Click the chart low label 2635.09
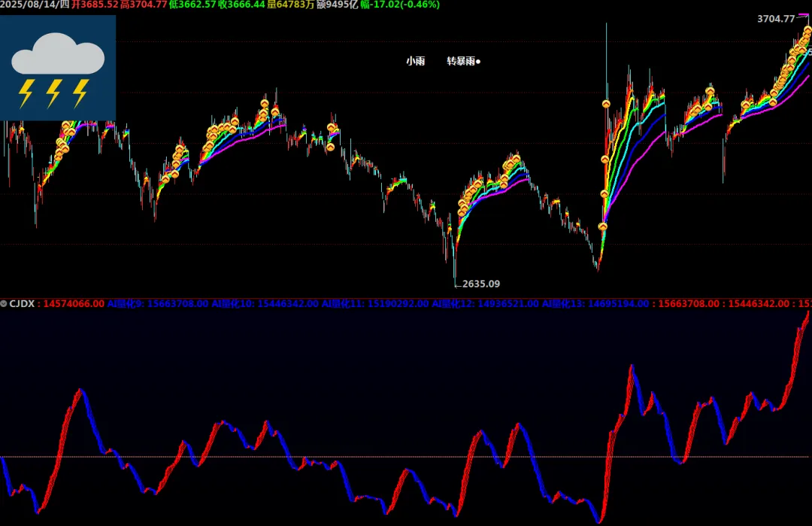812x526 pixels. 481,284
